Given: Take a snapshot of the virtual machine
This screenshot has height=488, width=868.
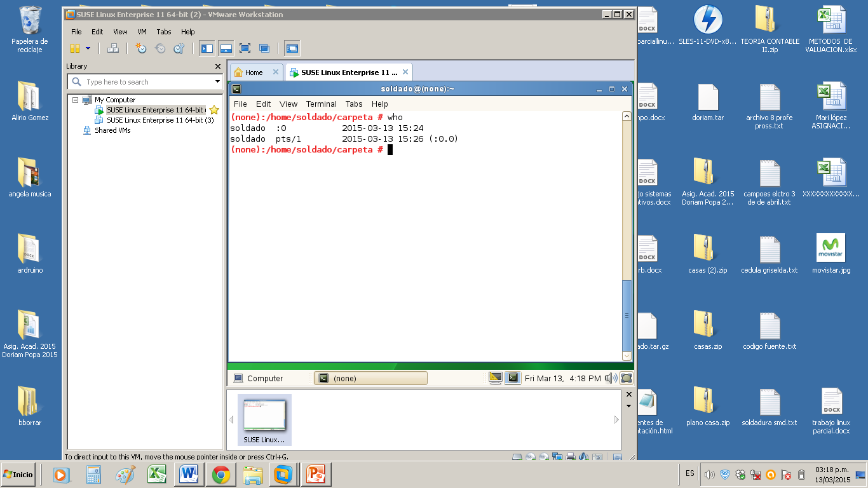Looking at the screenshot, I should coord(141,48).
